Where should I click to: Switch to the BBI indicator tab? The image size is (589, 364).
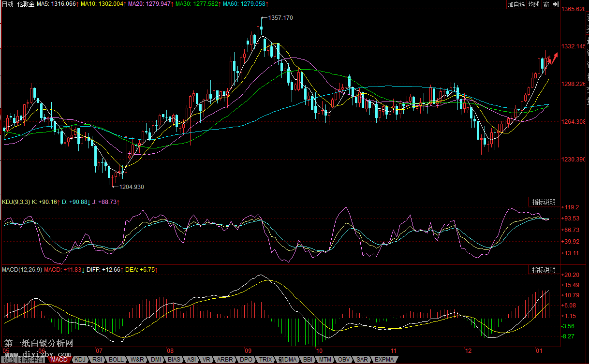[308, 360]
